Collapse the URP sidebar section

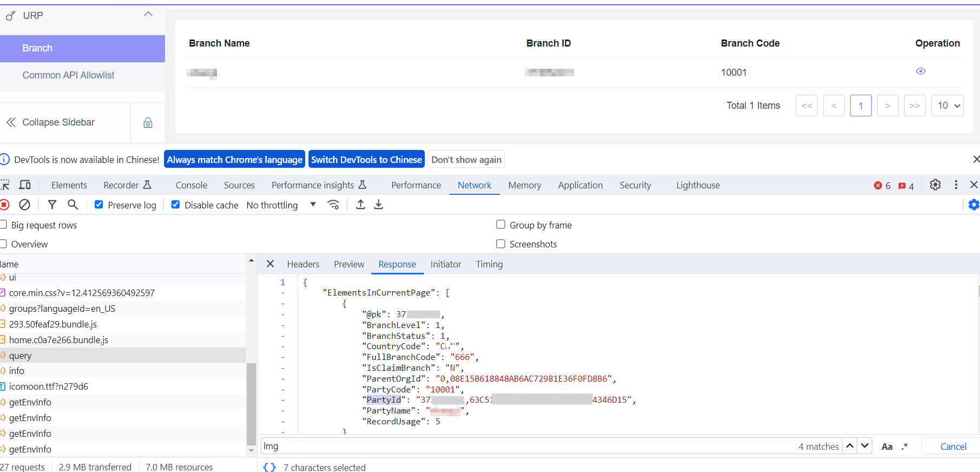coord(148,15)
